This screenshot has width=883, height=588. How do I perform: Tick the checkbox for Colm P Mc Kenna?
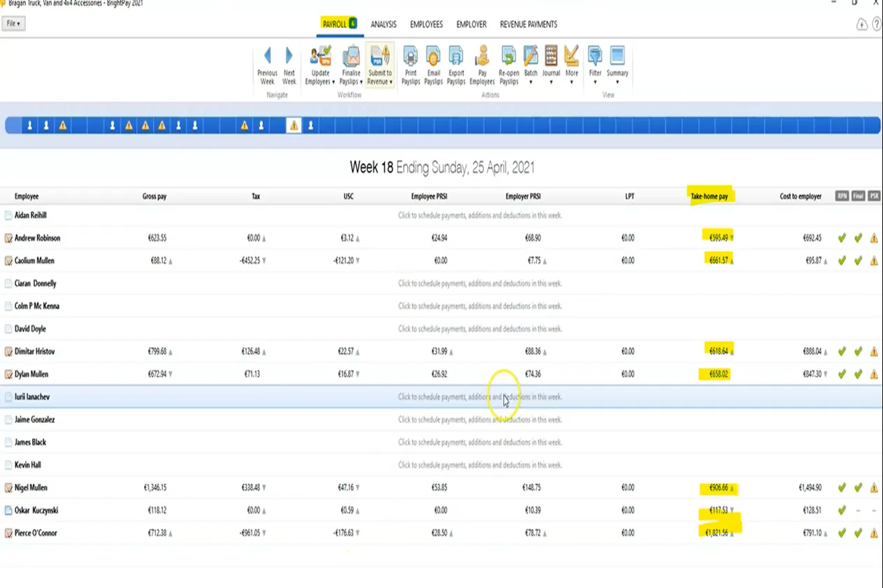(x=8, y=306)
